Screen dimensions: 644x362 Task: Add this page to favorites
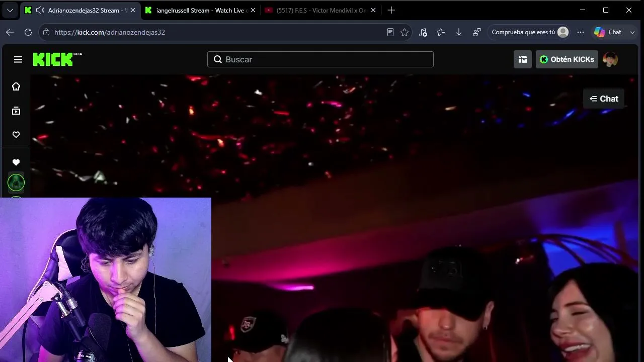[x=405, y=32]
